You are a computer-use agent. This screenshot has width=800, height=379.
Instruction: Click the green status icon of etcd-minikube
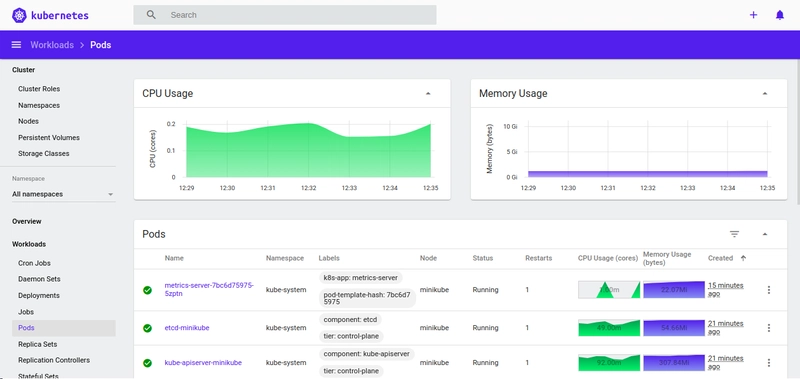point(147,328)
